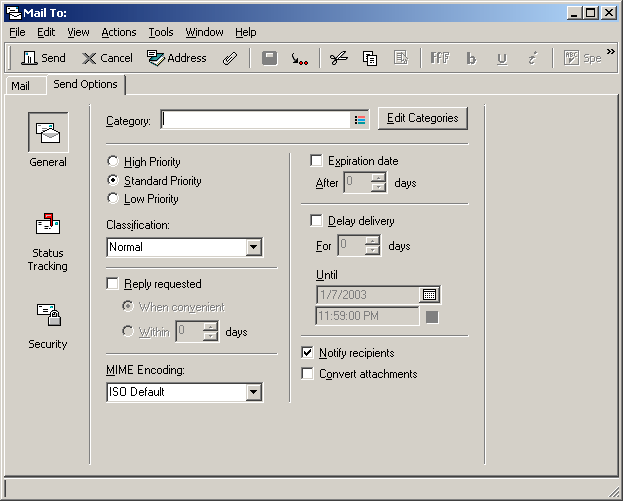Image resolution: width=623 pixels, height=501 pixels.
Task: Click the For days spinner control
Action: 373,245
